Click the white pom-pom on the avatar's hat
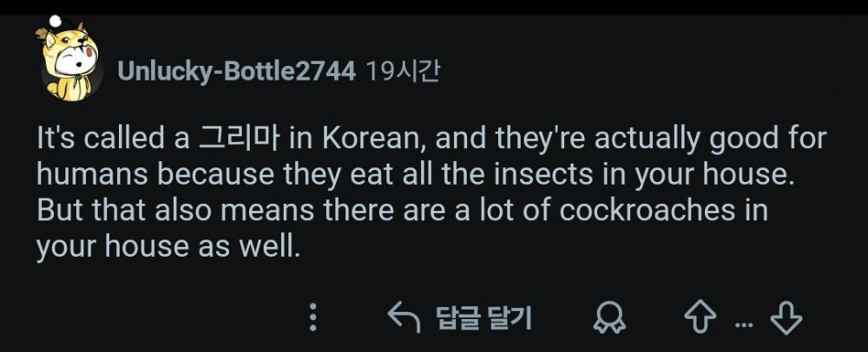The width and height of the screenshot is (868, 352). pyautogui.click(x=54, y=20)
